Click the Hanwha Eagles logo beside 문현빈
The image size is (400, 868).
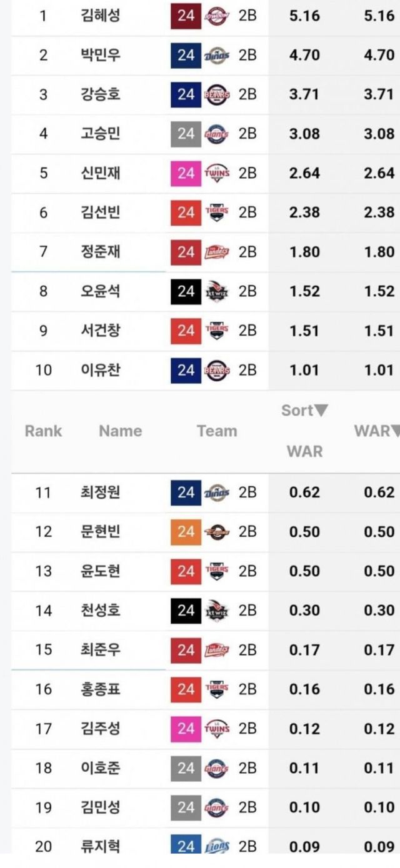point(217,532)
